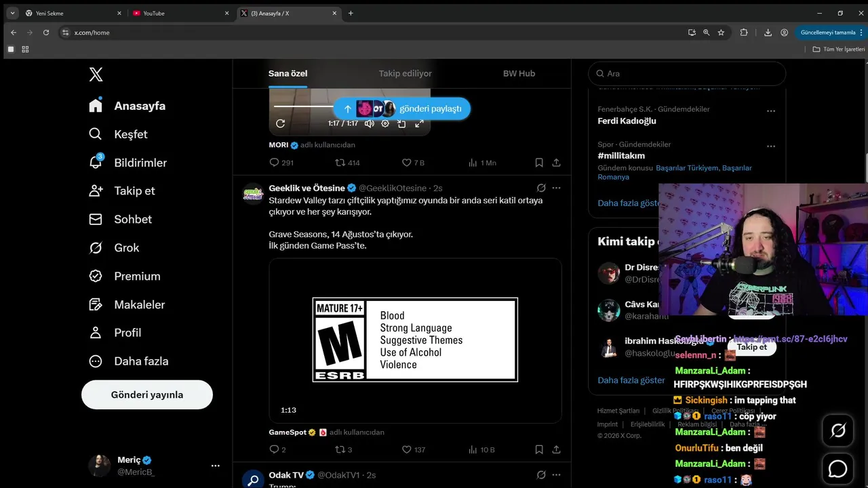
Task: Open the Premium page
Action: pyautogui.click(x=125, y=276)
